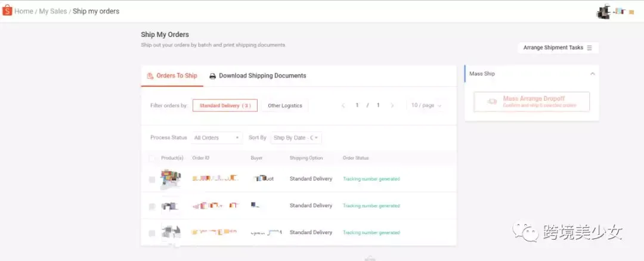Collapse the Mass Ship panel chevron
Screen dimensions: 644x261
pyautogui.click(x=592, y=74)
